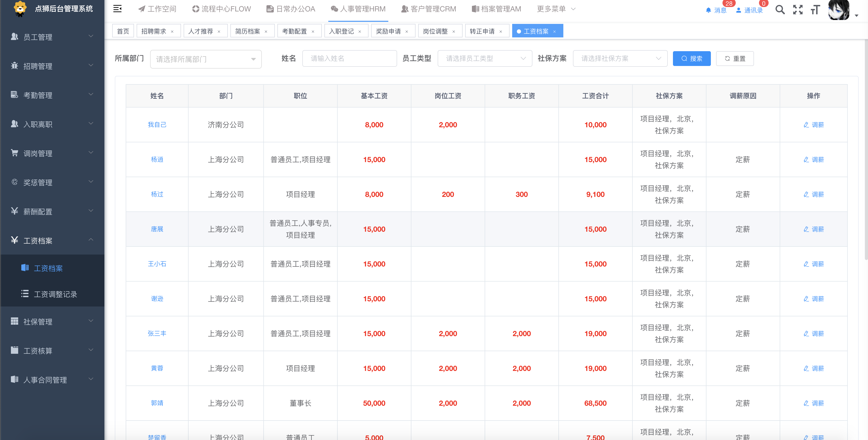The width and height of the screenshot is (868, 440).
Task: Open employee 张三丰 name link
Action: [x=157, y=333]
